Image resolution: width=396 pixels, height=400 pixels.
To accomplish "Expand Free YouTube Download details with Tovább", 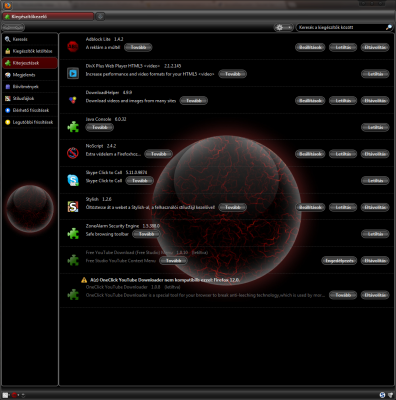I will pyautogui.click(x=173, y=261).
